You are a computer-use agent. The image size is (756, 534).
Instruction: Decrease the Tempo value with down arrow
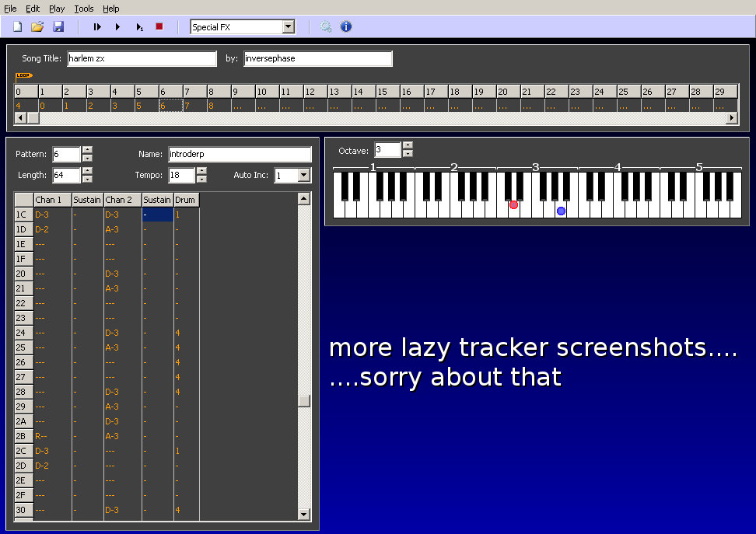[202, 180]
